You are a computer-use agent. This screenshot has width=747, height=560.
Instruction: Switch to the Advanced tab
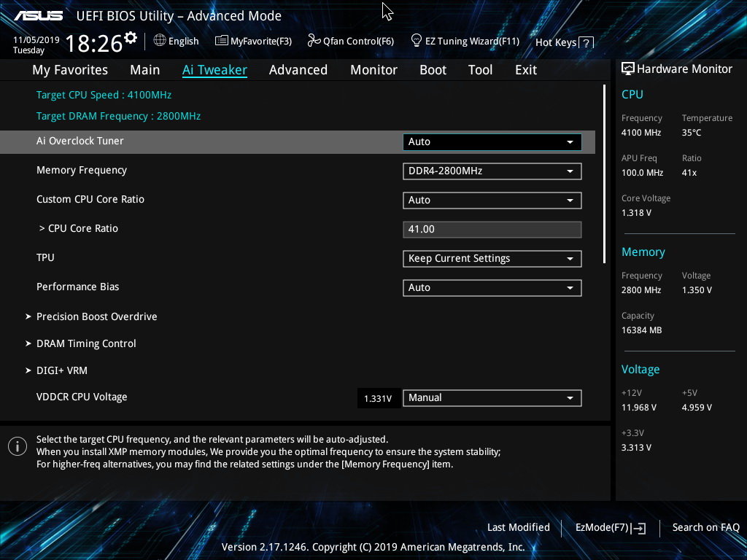(x=298, y=70)
